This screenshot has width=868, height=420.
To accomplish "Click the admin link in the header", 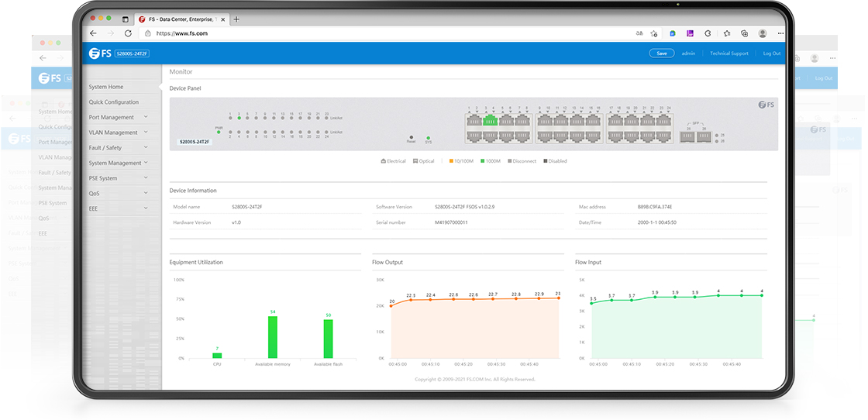I will (x=688, y=53).
